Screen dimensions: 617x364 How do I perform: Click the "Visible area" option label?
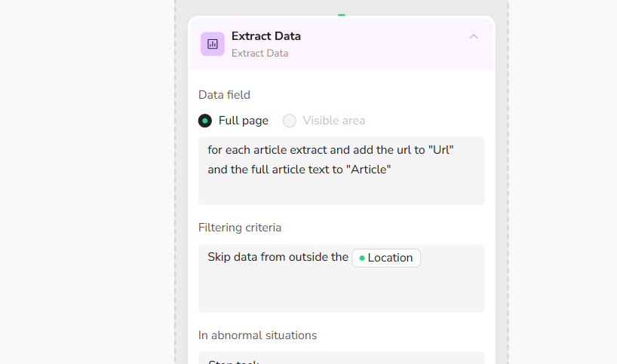pos(333,121)
